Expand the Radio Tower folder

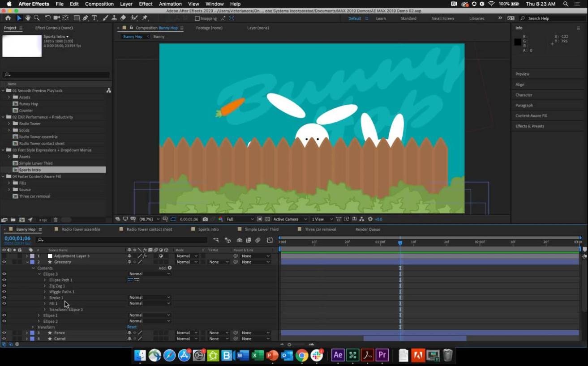tap(9, 123)
